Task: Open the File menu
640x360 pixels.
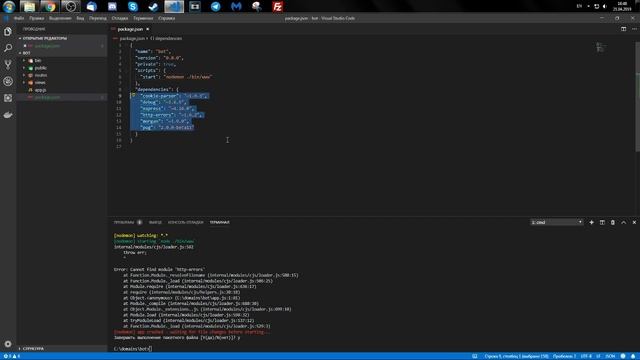Action: coord(19,18)
